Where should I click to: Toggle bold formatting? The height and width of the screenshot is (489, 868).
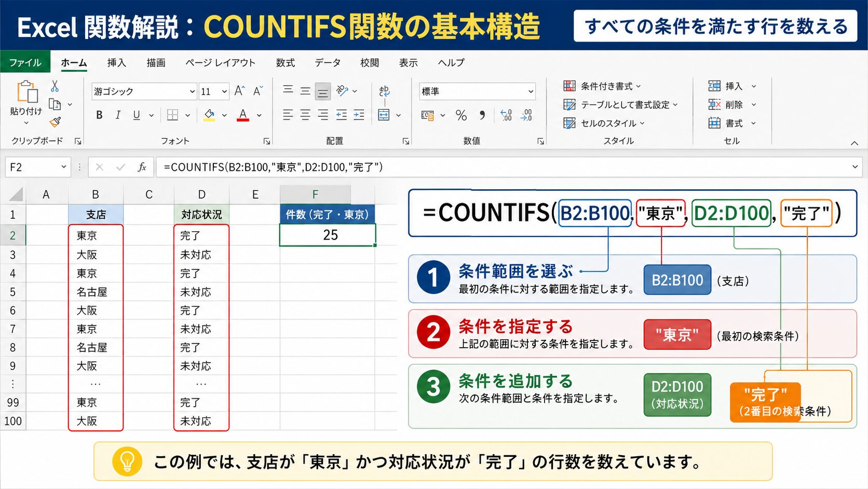tap(99, 115)
